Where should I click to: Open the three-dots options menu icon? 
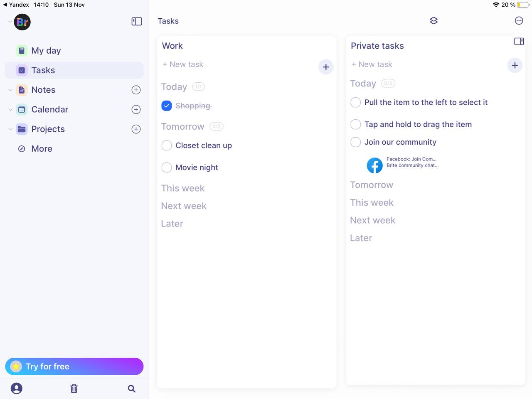[x=519, y=21]
